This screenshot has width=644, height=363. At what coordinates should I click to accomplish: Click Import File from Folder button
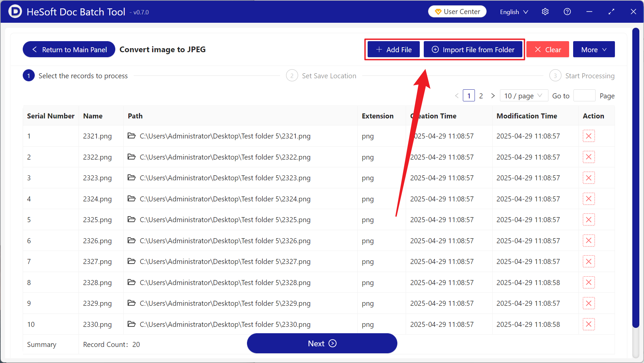click(x=473, y=50)
